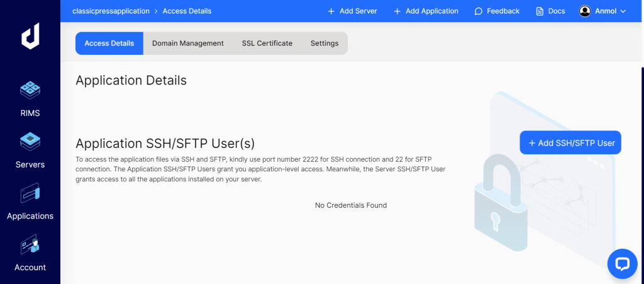644x284 pixels.
Task: Go to the SSL Certificate tab
Action: (267, 43)
